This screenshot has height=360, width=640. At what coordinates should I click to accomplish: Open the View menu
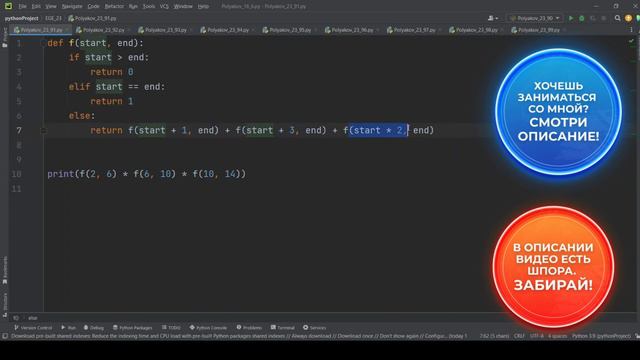tap(51, 7)
